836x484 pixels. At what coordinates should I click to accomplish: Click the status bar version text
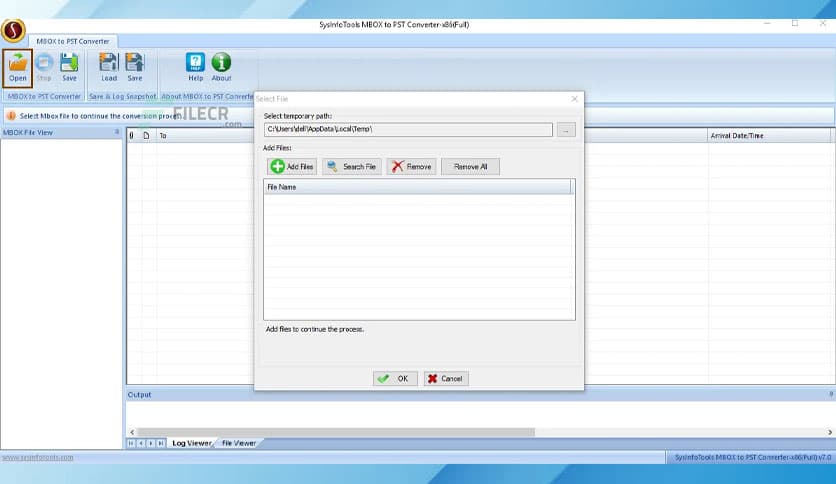coord(752,457)
